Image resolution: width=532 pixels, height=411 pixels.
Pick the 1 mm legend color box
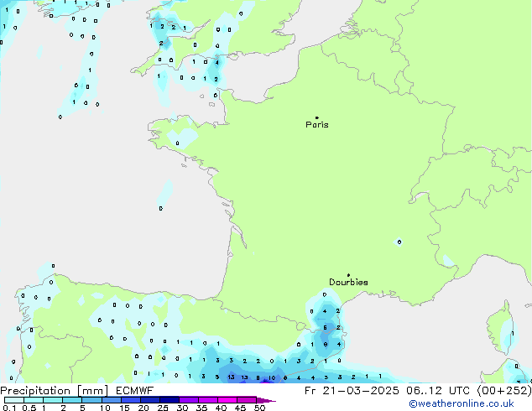pos(53,400)
